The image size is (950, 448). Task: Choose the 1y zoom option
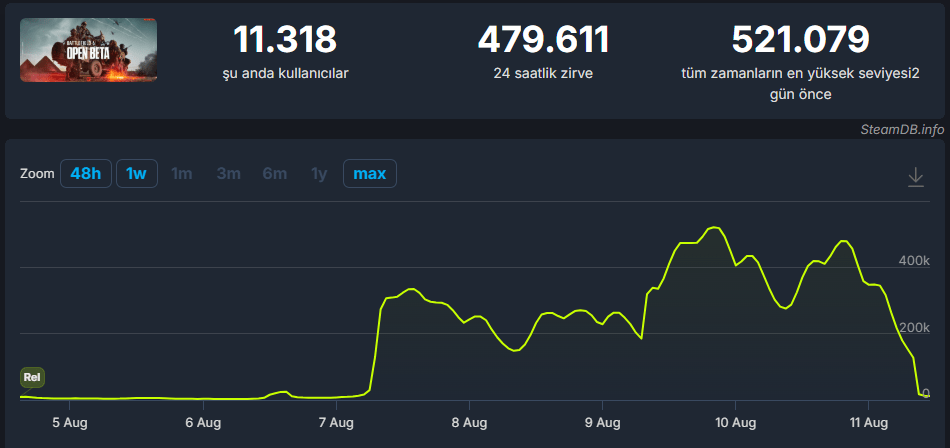(319, 174)
